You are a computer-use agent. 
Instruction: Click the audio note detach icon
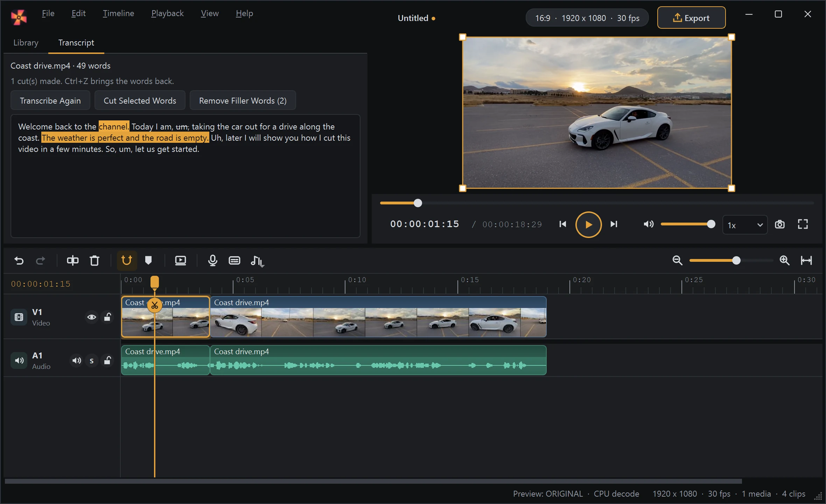257,261
